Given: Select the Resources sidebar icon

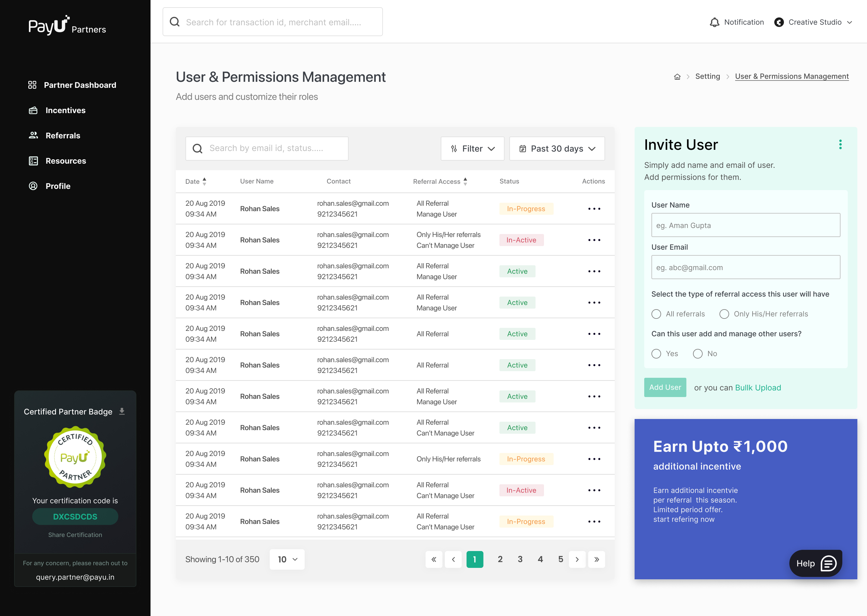Looking at the screenshot, I should [x=33, y=161].
